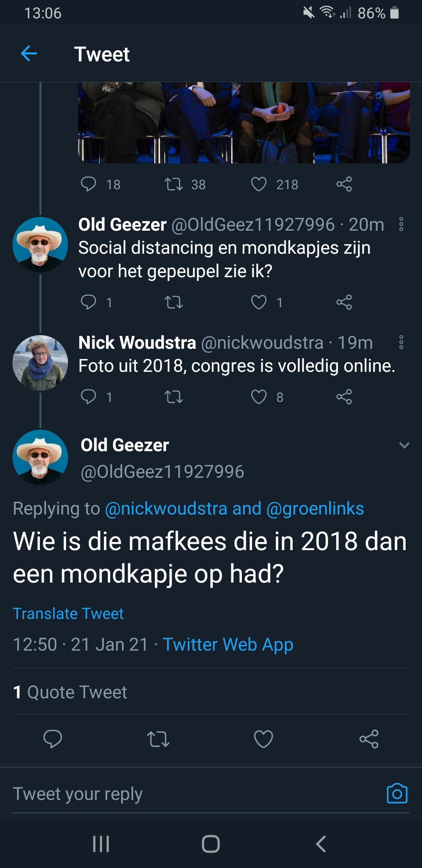Share the main Old Geezer tweet
Screen dimensions: 422x868
point(369,739)
